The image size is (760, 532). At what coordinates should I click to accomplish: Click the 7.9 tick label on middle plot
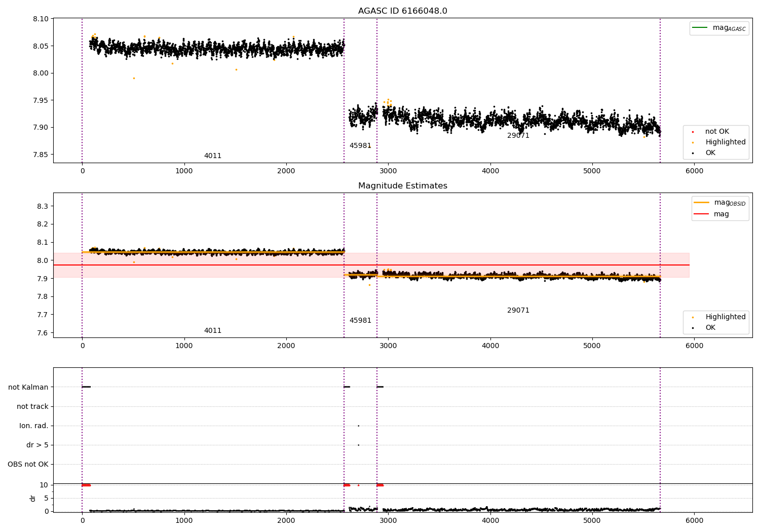[43, 279]
